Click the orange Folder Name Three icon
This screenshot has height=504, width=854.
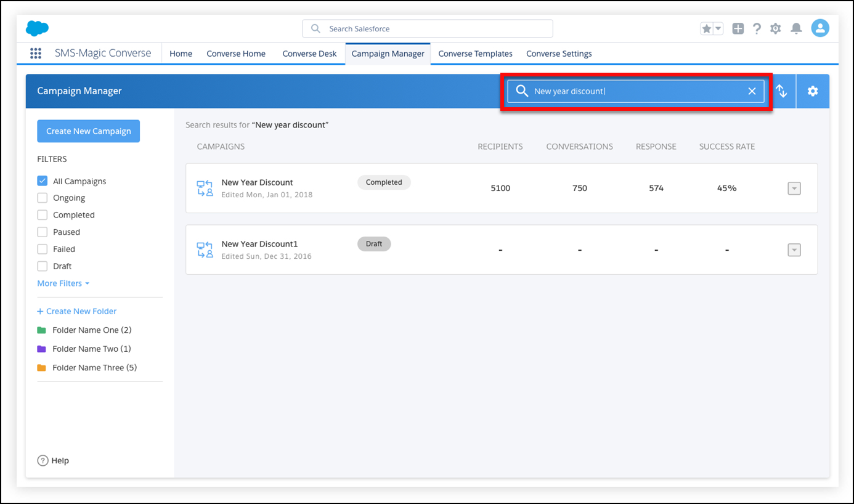tap(41, 368)
